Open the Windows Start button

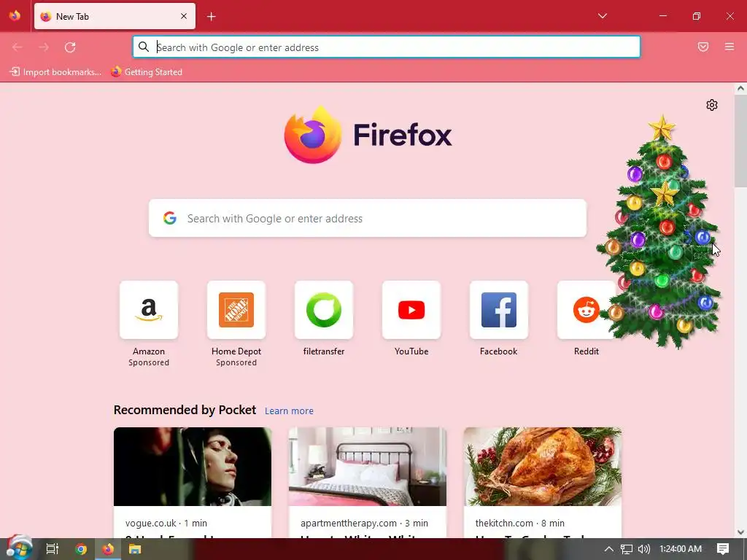(x=19, y=548)
